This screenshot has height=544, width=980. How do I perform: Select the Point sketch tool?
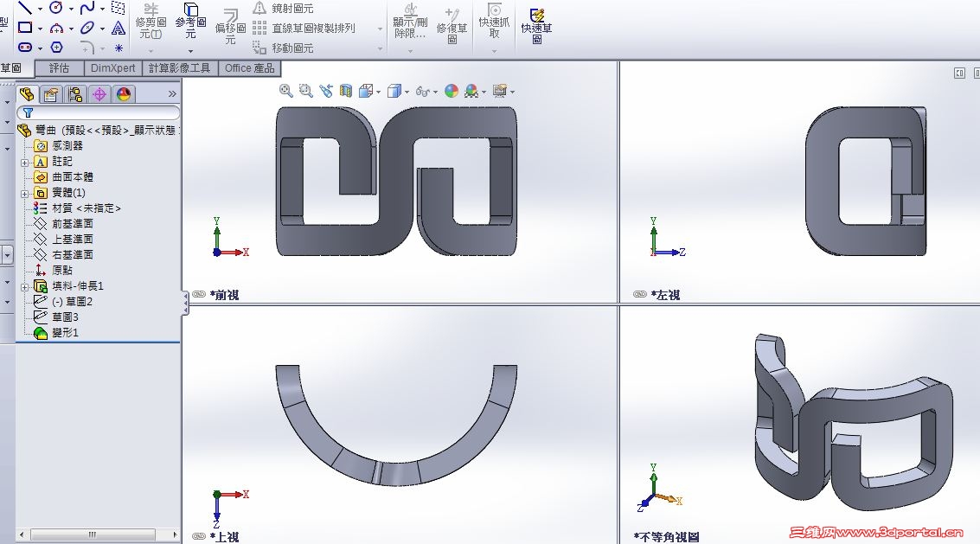pos(118,48)
